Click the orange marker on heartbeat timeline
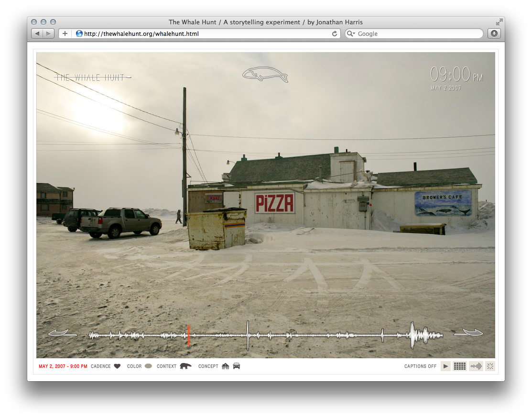The width and height of the screenshot is (532, 419). (x=189, y=335)
